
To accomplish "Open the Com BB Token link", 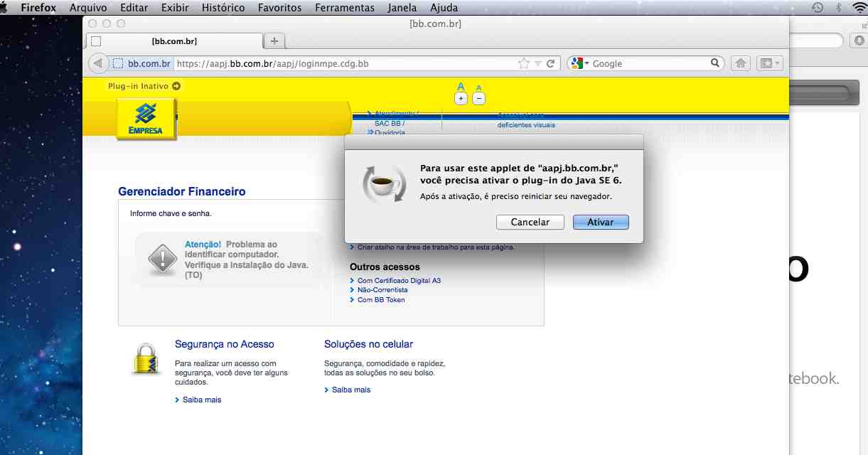I will point(381,300).
